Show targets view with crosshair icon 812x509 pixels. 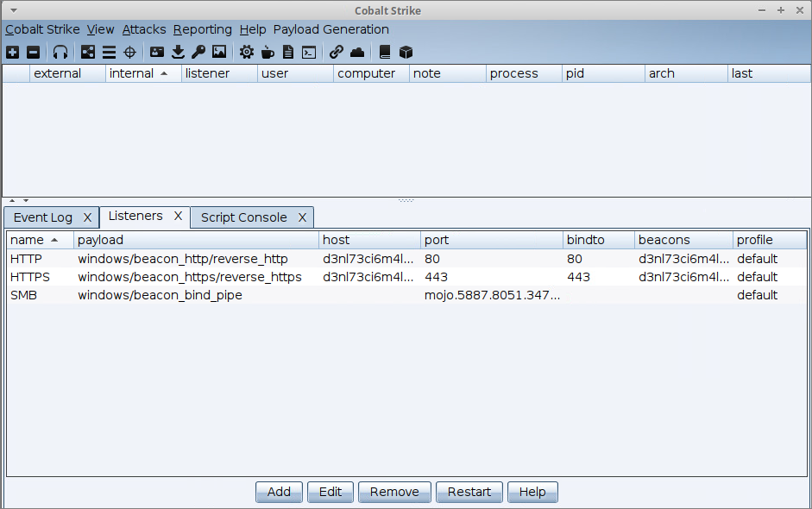pyautogui.click(x=129, y=52)
